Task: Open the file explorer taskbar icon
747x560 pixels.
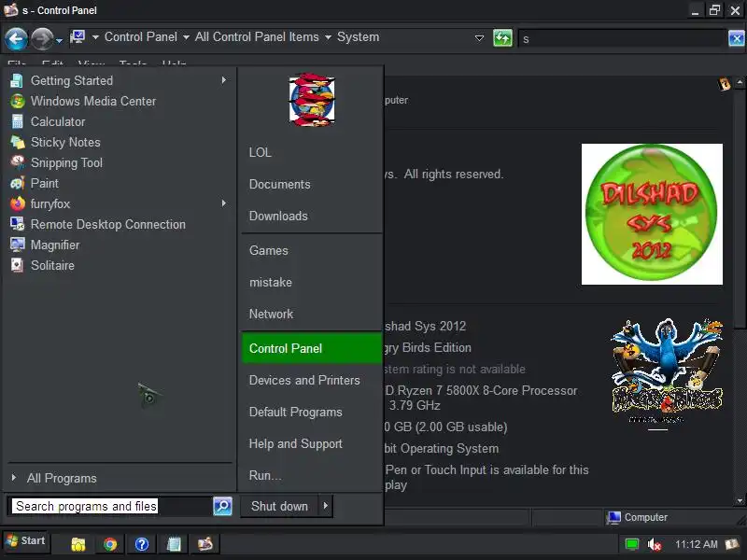Action: (x=78, y=544)
